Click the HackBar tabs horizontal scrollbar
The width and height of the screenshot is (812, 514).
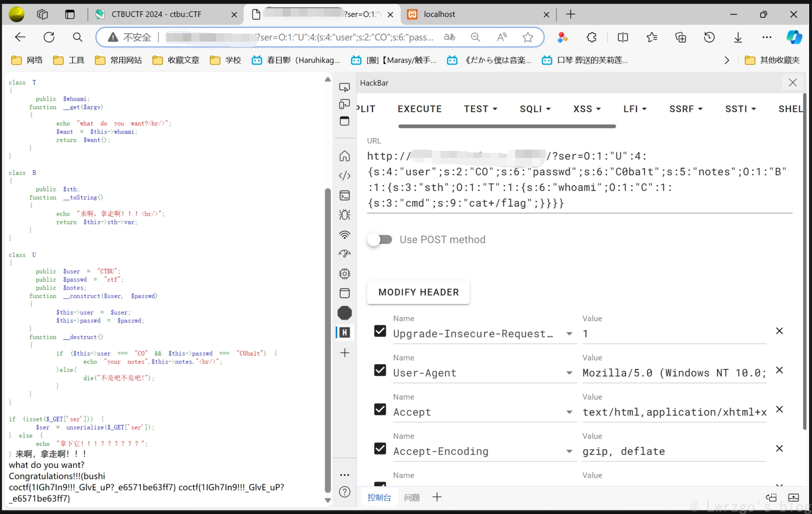(507, 126)
